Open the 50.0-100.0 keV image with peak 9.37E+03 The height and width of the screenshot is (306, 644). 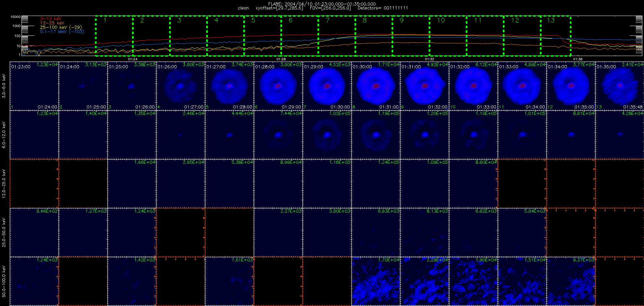(571, 281)
